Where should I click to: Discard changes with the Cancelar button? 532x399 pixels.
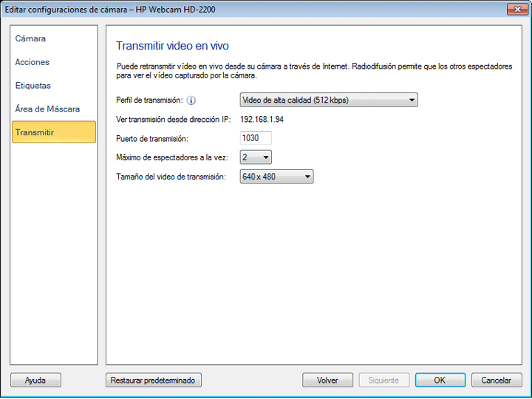pyautogui.click(x=496, y=381)
